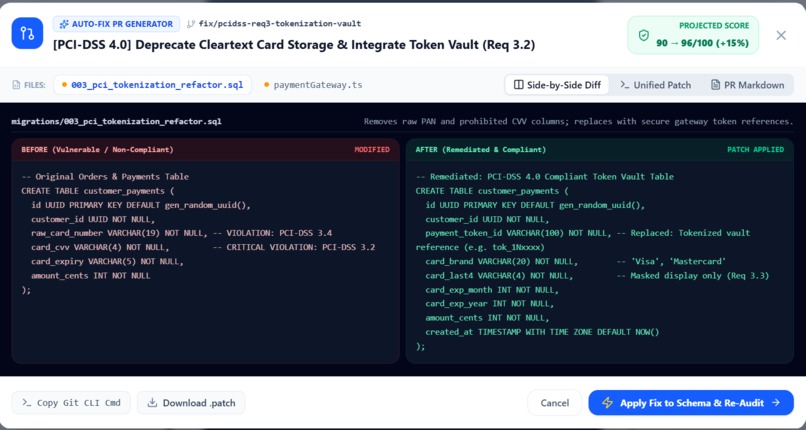806x430 pixels.
Task: Click the arrow icon on Apply Fix button
Action: pyautogui.click(x=776, y=403)
